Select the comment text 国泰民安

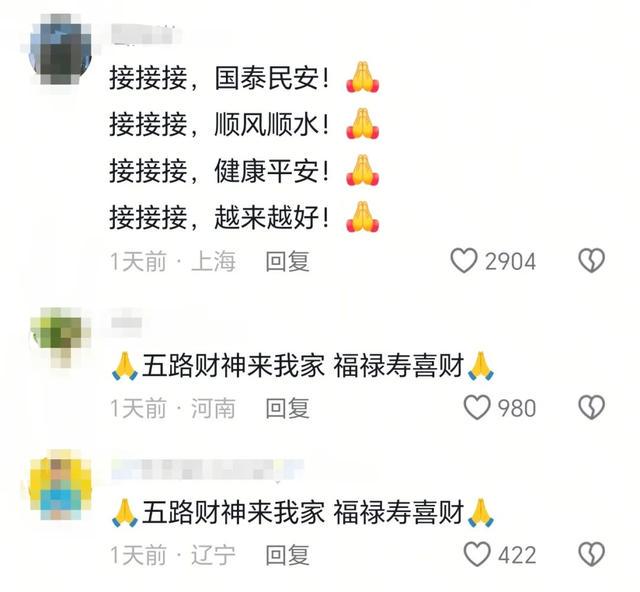pyautogui.click(x=267, y=78)
